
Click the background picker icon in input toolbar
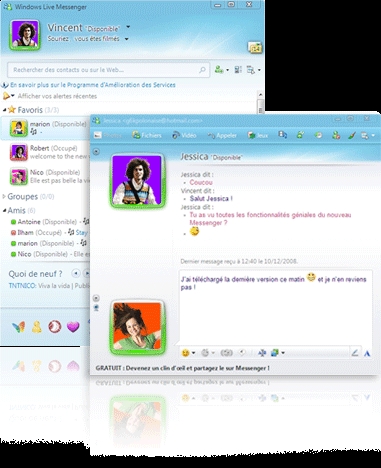[275, 353]
